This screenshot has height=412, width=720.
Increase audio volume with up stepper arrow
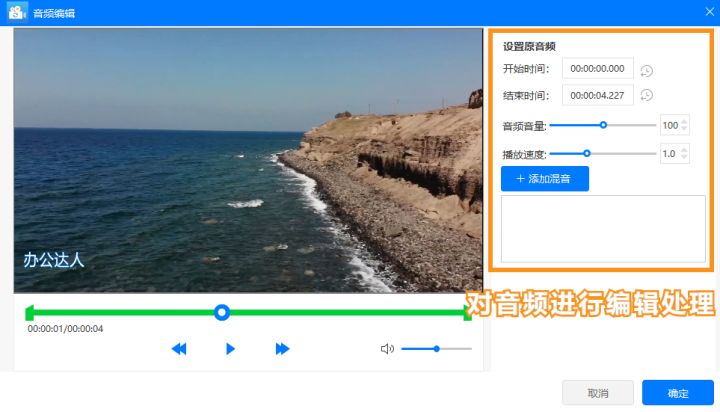(x=684, y=121)
